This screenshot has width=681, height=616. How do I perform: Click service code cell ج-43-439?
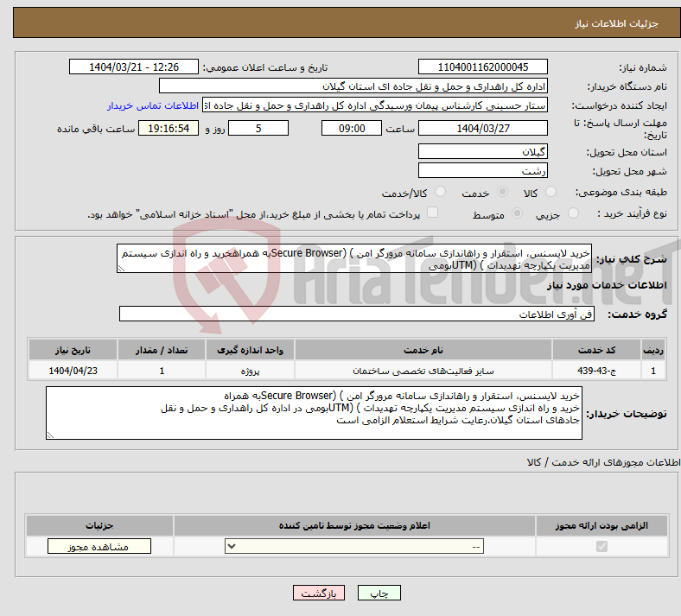point(597,371)
